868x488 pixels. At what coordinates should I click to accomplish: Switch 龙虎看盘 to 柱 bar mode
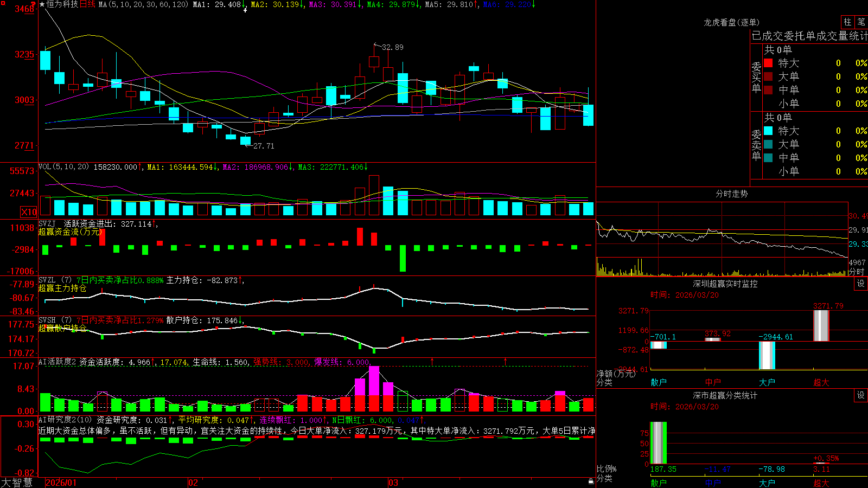(847, 22)
